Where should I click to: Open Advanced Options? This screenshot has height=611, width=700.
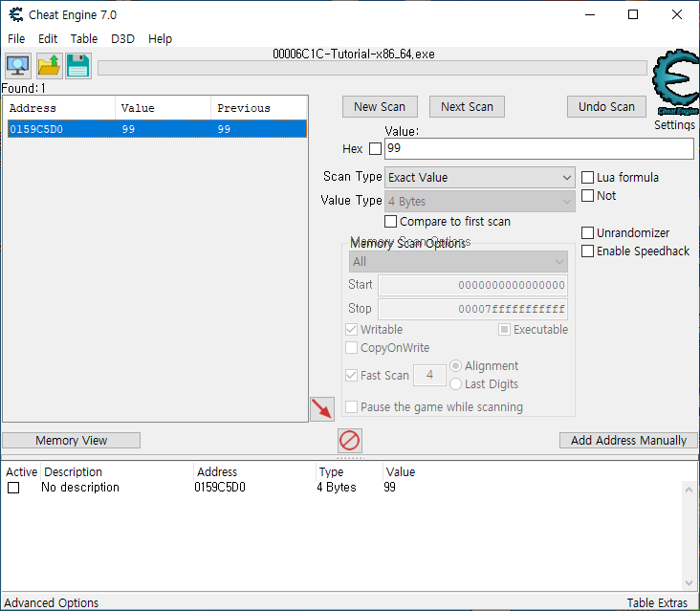point(52,603)
